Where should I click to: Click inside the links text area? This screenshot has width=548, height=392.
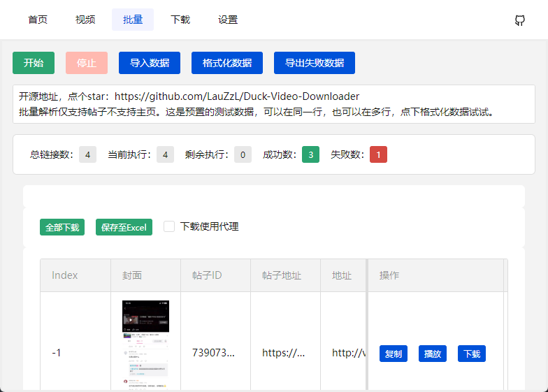click(x=274, y=104)
